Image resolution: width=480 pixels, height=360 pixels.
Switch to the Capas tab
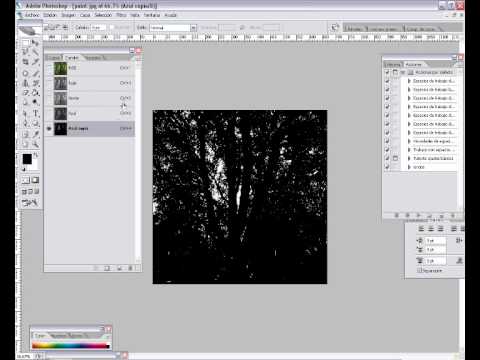tap(53, 58)
